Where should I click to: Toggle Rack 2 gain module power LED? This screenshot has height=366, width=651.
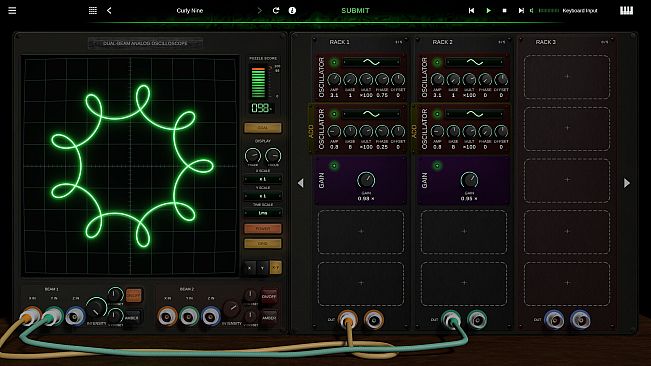click(437, 166)
